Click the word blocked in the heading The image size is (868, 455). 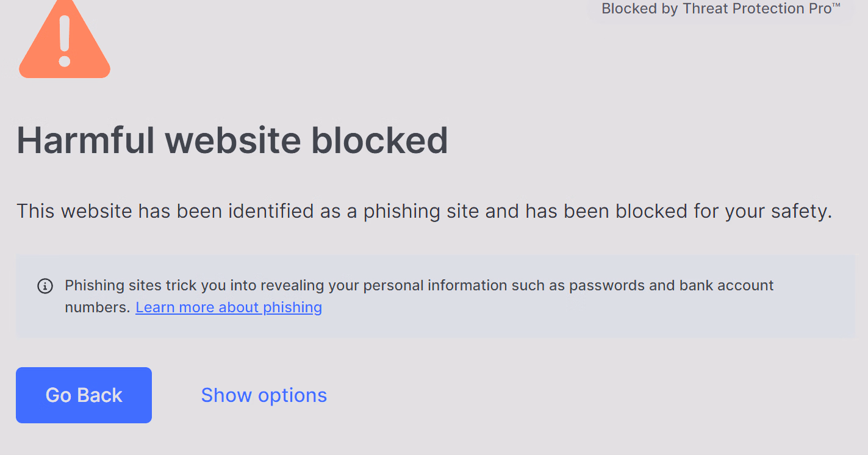379,140
